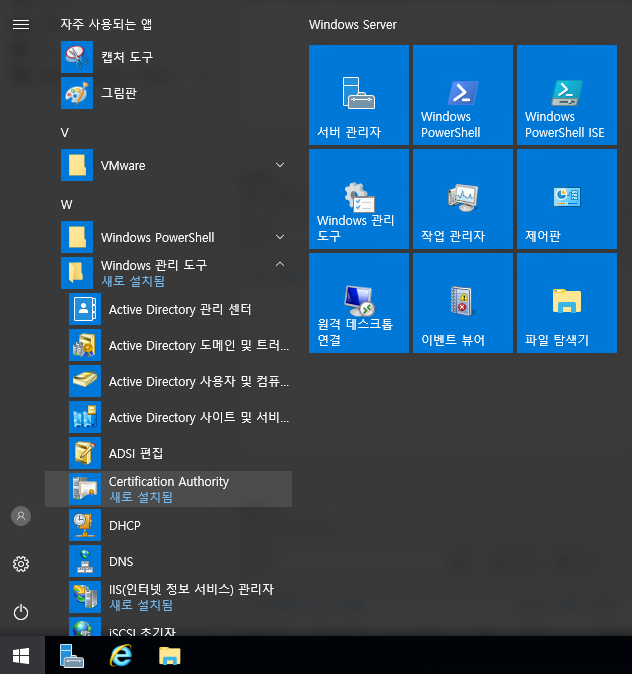Open the Windows 관리 도구 tile
The width and height of the screenshot is (632, 674).
point(359,199)
